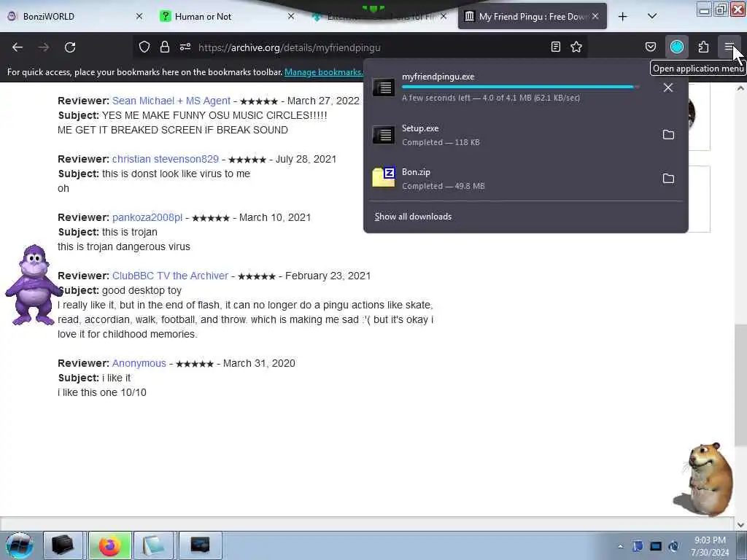Show hidden system tray icons
The image size is (747, 560).
point(620,546)
